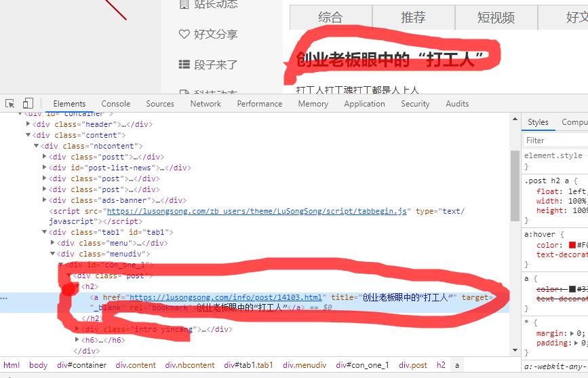
Task: Expand the h6 element node
Action: pos(77,339)
